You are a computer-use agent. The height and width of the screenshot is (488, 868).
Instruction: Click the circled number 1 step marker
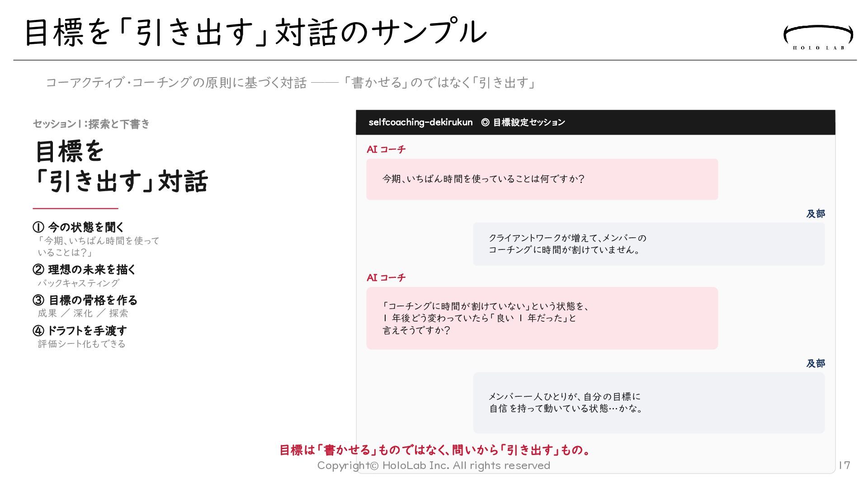tap(38, 227)
